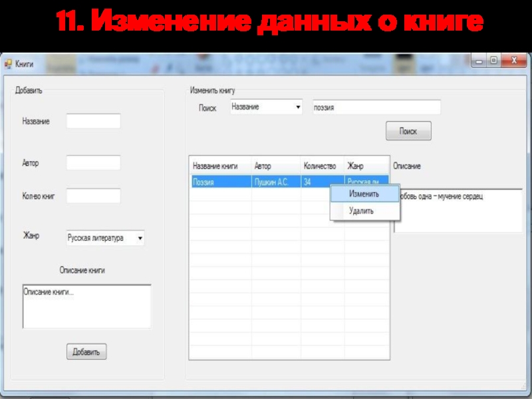Select the Пушкин А.С. cell in table
Viewport: 532px width, 399px height.
[x=275, y=182]
